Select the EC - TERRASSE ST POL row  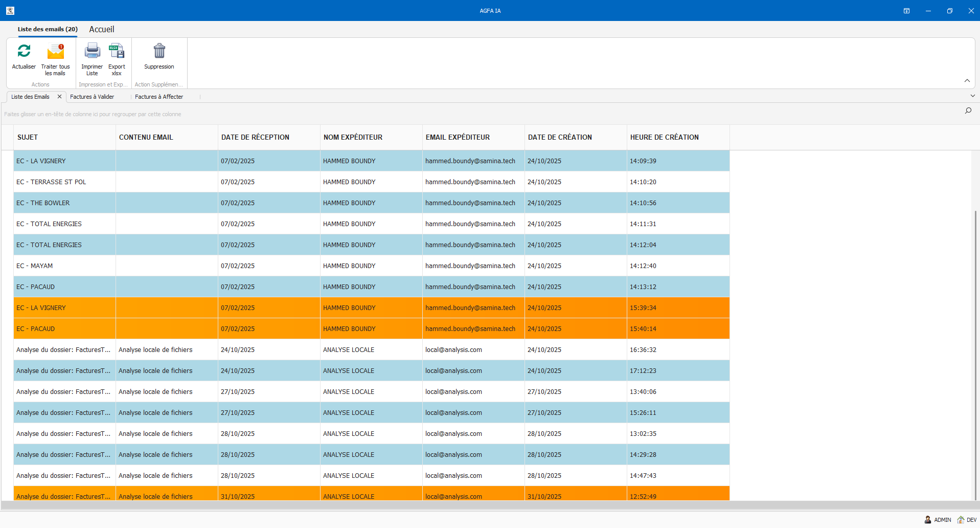coord(51,182)
